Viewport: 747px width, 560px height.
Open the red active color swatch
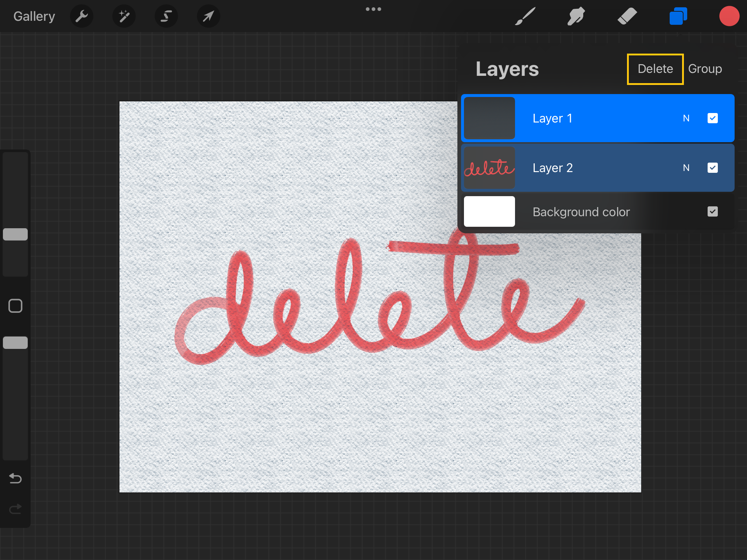(729, 16)
